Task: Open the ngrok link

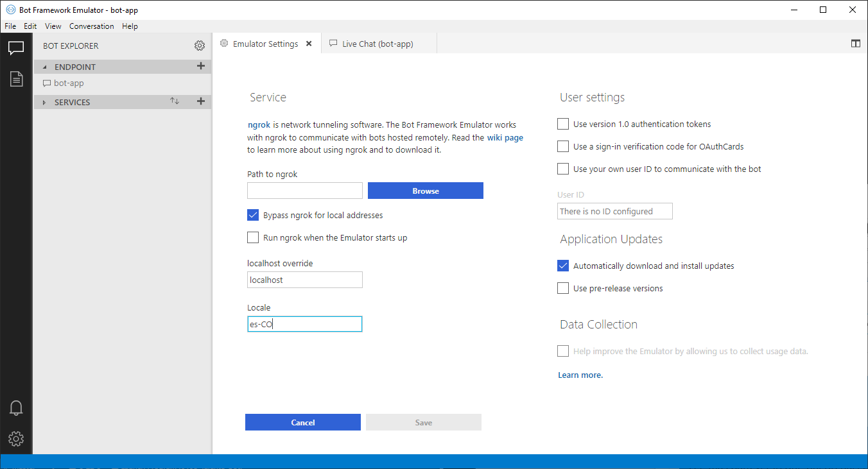Action: pyautogui.click(x=259, y=124)
